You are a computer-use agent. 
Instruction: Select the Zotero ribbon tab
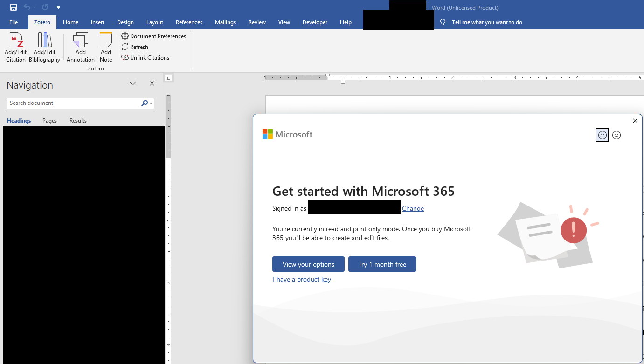[42, 22]
